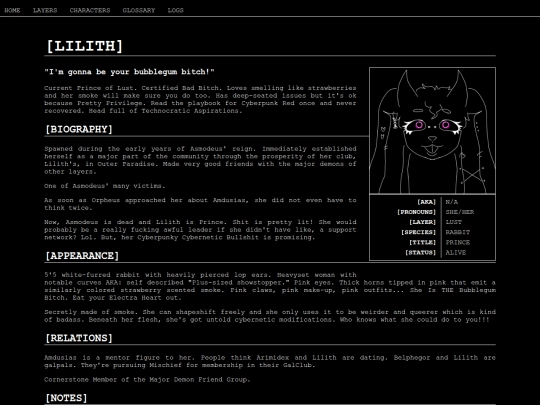
Task: Click the [APPEARANCE] section heading
Action: coord(82,256)
